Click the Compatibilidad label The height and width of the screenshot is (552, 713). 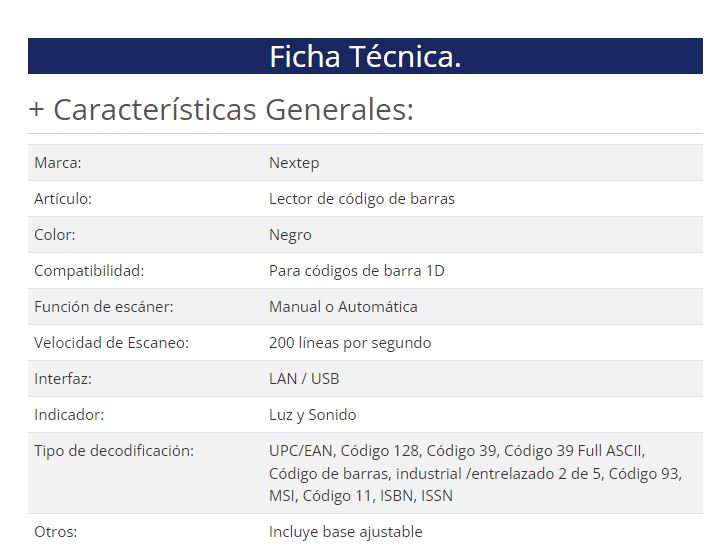[89, 270]
